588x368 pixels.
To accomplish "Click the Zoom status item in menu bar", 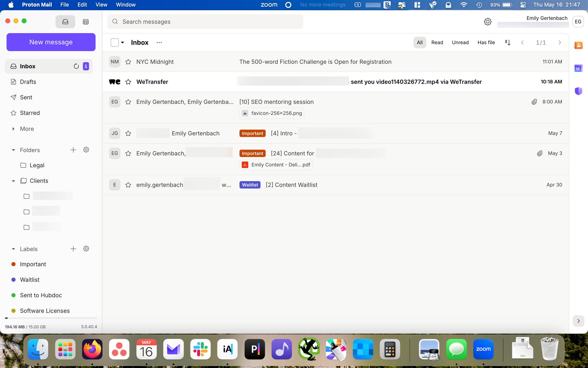I will coord(269,5).
